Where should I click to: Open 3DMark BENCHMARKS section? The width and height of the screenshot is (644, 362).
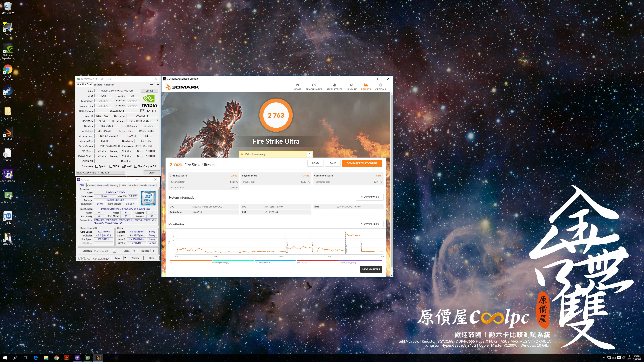[x=314, y=87]
